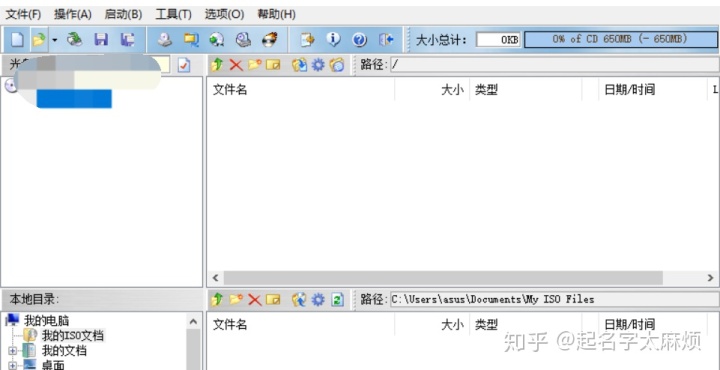Click the Save As toolbar icon

(128, 40)
